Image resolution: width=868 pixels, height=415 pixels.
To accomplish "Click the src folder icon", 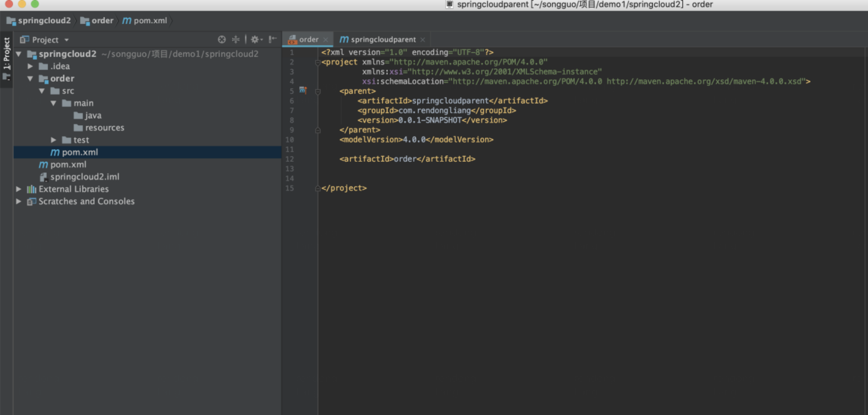I will 55,91.
